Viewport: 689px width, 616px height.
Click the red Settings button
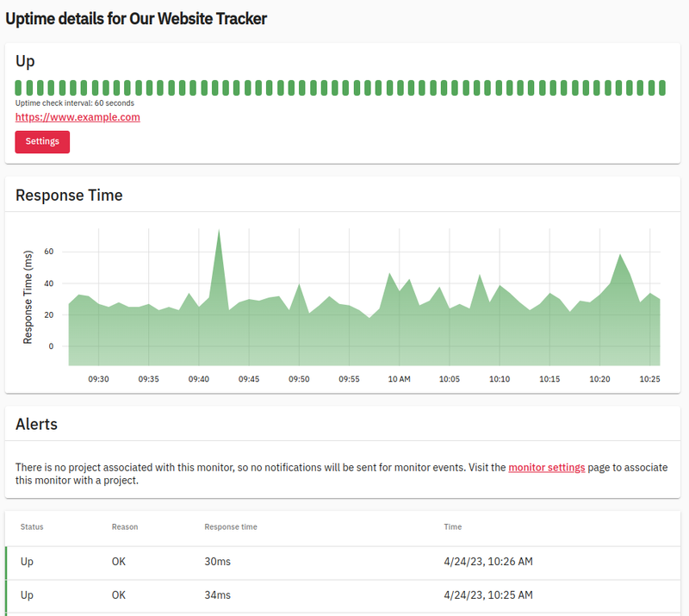[42, 142]
